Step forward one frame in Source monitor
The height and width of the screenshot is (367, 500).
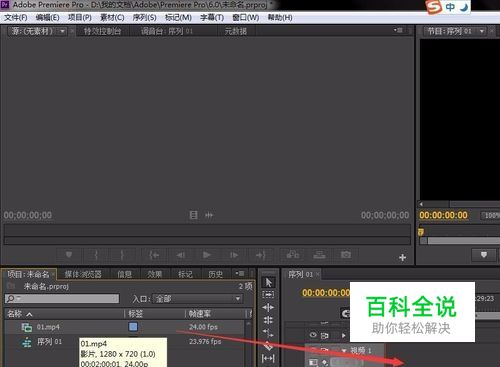(234, 255)
